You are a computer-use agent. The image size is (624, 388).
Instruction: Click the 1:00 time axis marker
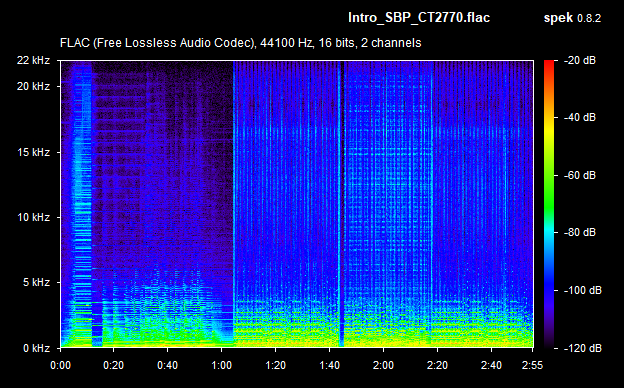(221, 365)
